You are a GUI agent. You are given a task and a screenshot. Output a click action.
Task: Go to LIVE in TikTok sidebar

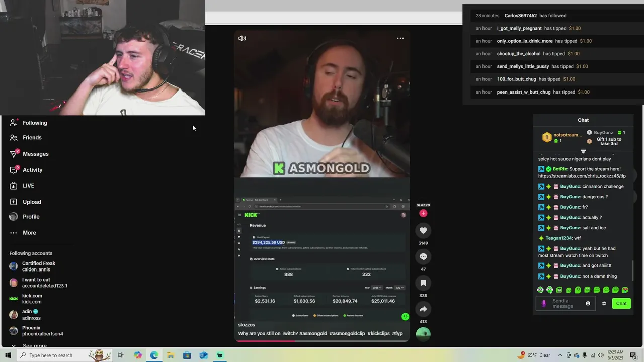pyautogui.click(x=22, y=186)
